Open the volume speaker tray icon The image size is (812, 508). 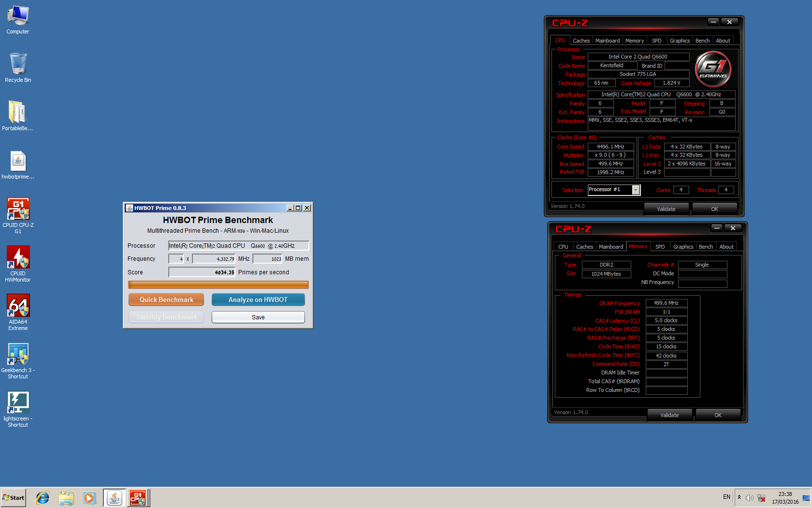750,498
